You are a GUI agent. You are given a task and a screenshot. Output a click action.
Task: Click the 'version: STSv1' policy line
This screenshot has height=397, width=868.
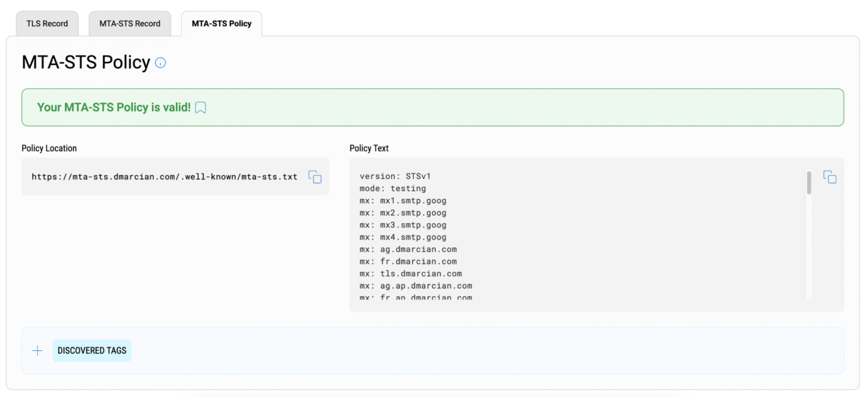(395, 176)
